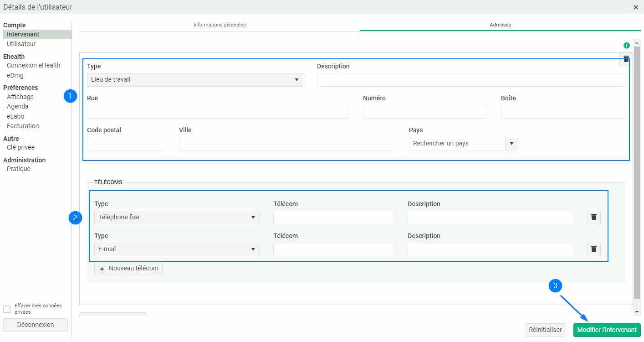Open the Lieu de travail type dropdown
644x342 pixels.
[195, 80]
